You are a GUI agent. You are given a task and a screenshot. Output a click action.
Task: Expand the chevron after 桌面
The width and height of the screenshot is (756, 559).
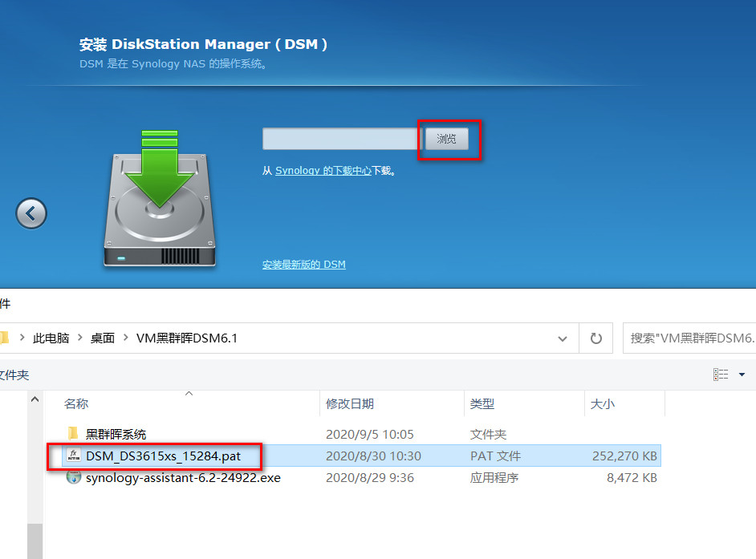click(x=125, y=338)
